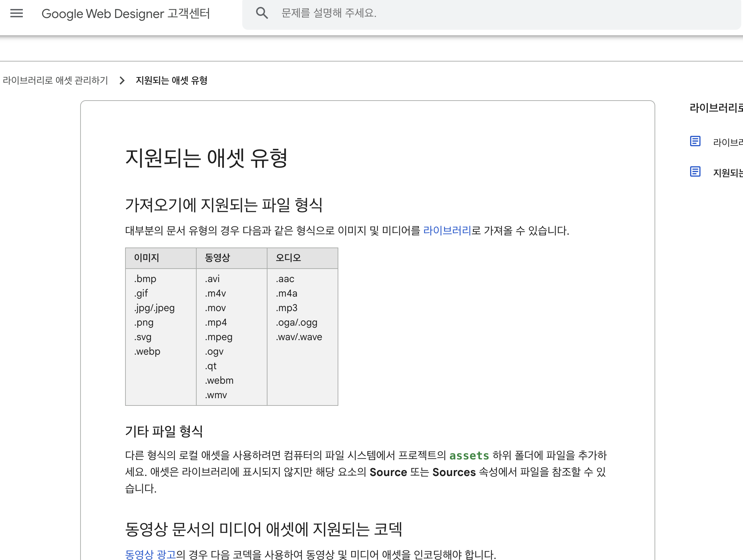
Task: Go to 라이브러리로 애셋 관리하기 breadcrumb
Action: point(55,81)
